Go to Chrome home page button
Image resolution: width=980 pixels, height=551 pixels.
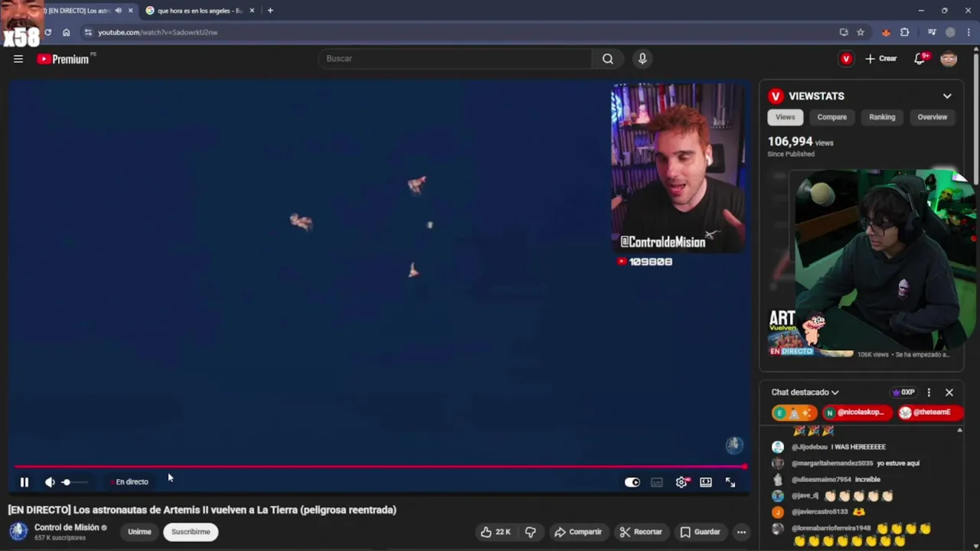[66, 32]
